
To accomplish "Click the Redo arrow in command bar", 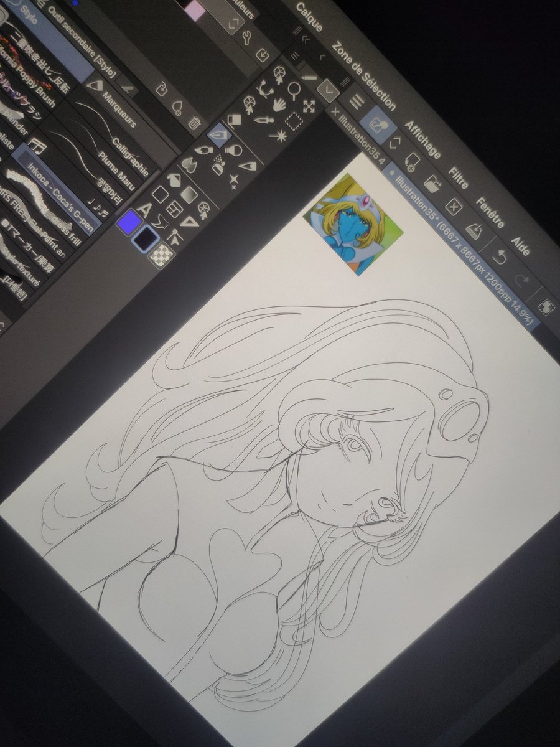I will click(521, 280).
